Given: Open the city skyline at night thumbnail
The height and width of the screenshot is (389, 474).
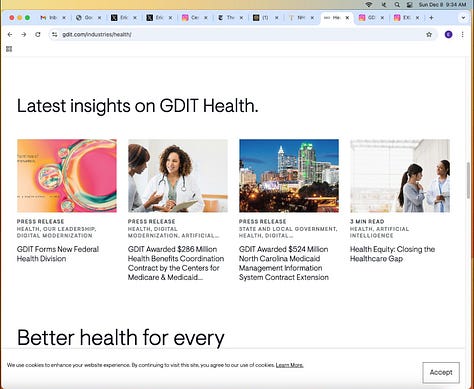Looking at the screenshot, I should 289,176.
